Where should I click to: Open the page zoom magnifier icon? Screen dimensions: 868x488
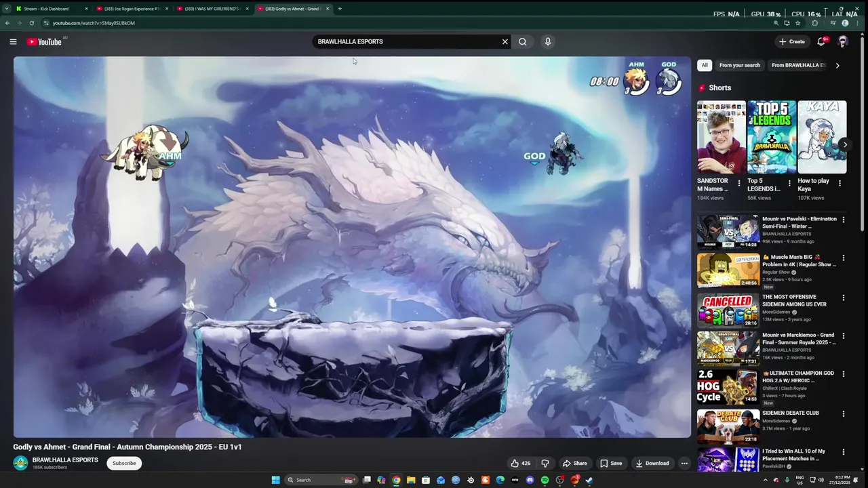(776, 23)
